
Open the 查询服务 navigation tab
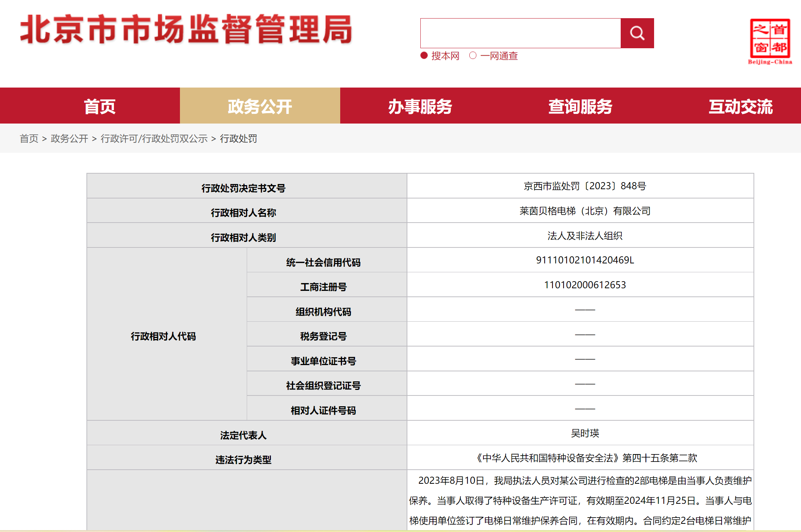[580, 106]
